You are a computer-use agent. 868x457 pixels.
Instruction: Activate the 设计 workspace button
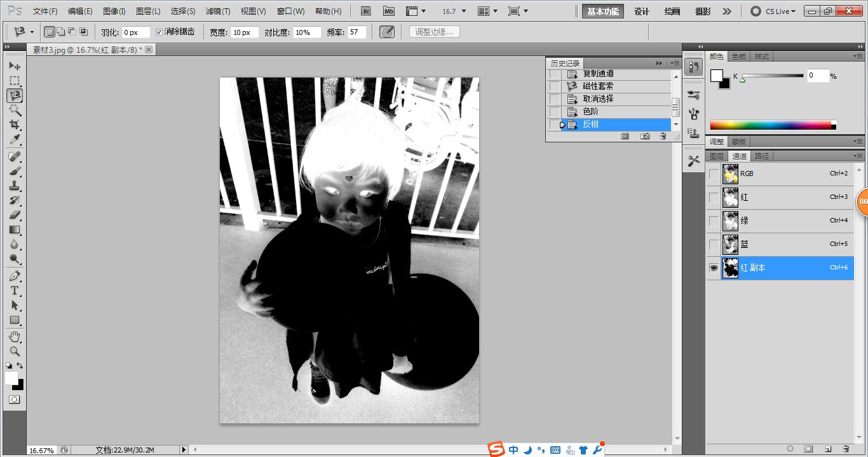coord(641,11)
